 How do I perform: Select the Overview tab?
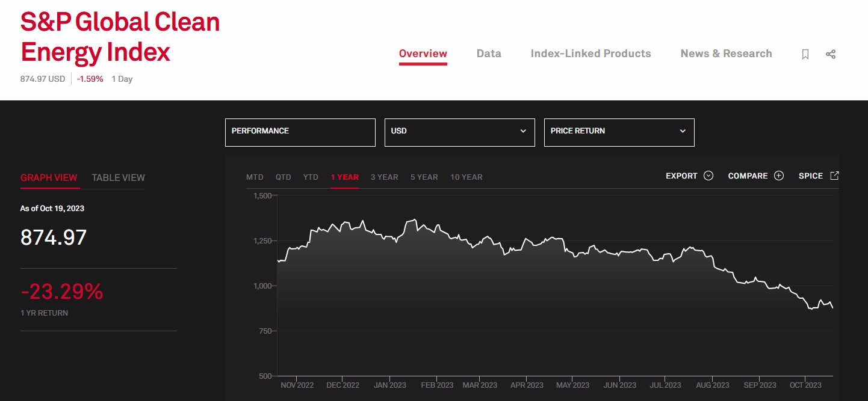pyautogui.click(x=423, y=54)
